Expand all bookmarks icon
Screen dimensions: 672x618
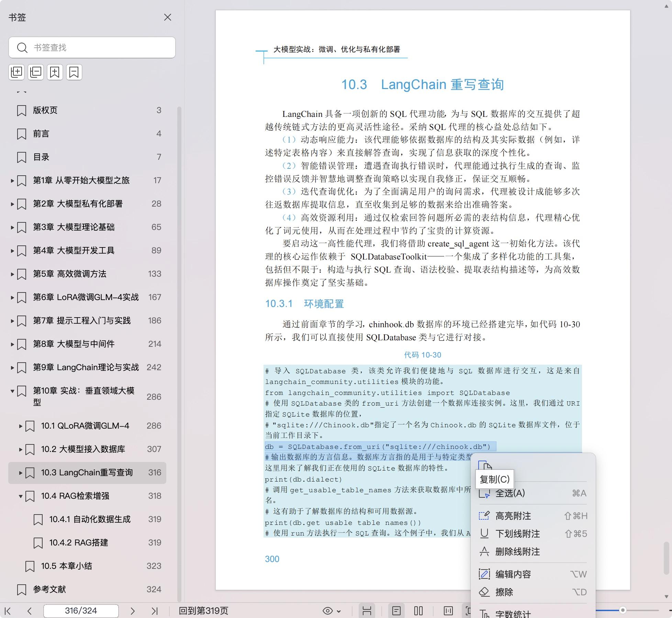point(16,72)
